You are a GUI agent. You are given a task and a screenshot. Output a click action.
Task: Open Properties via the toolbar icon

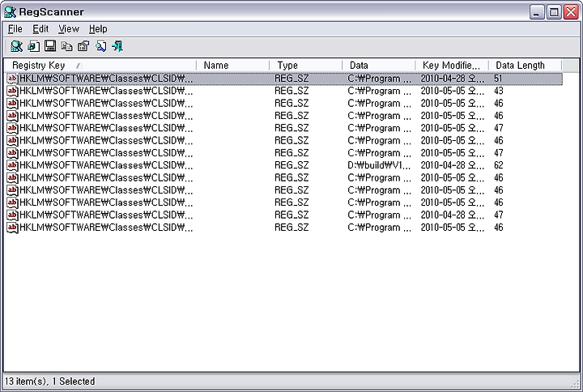point(83,46)
